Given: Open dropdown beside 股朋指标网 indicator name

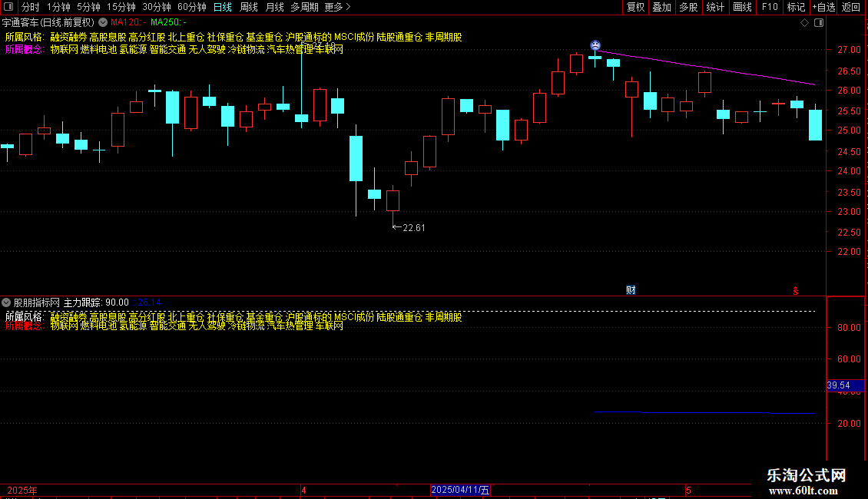Looking at the screenshot, I should tap(6, 302).
